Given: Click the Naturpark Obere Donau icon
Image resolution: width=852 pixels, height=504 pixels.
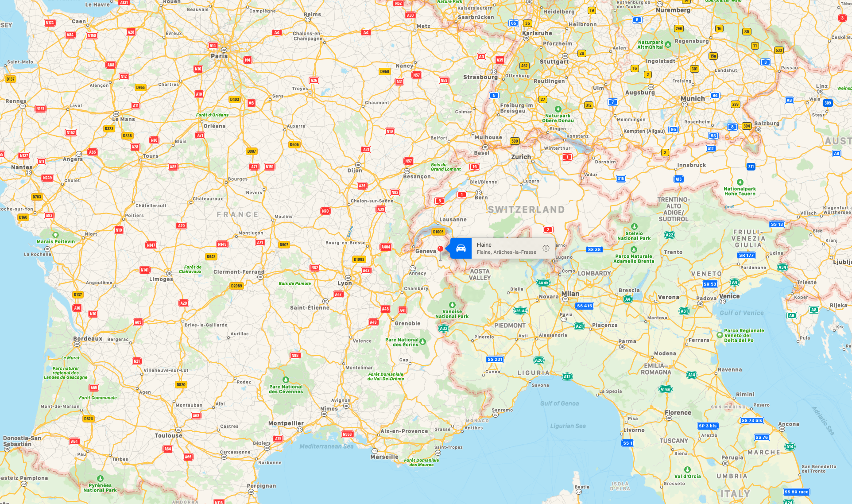Looking at the screenshot, I should point(558,109).
